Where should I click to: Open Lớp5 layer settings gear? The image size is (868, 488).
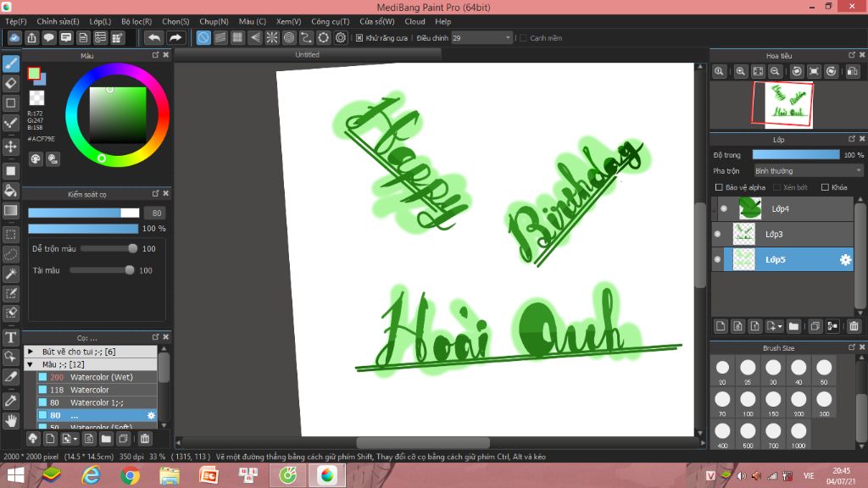pos(845,259)
